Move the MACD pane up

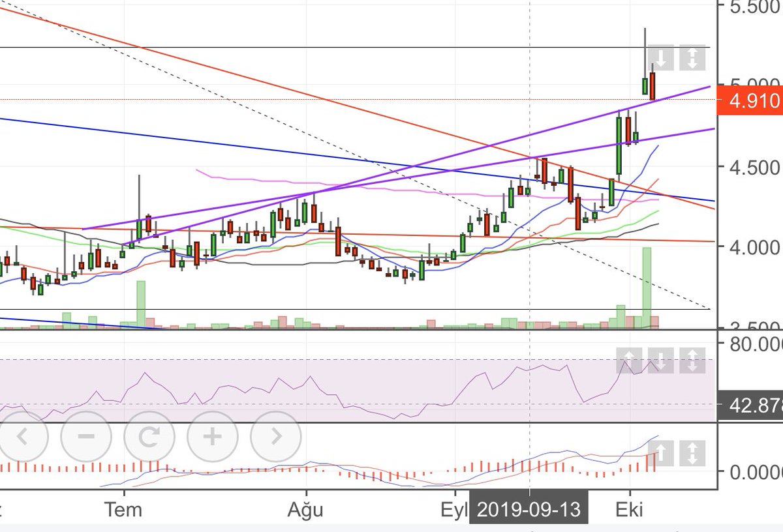click(x=661, y=453)
